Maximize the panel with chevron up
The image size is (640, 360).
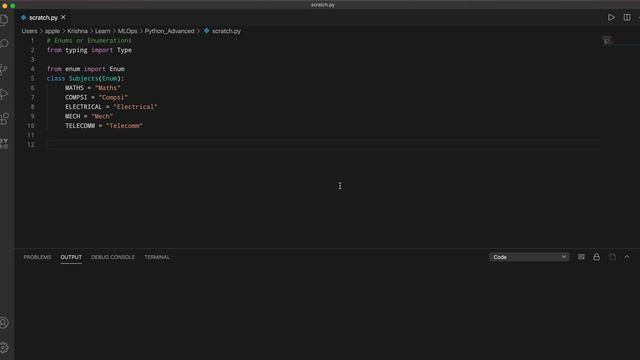pos(627,257)
